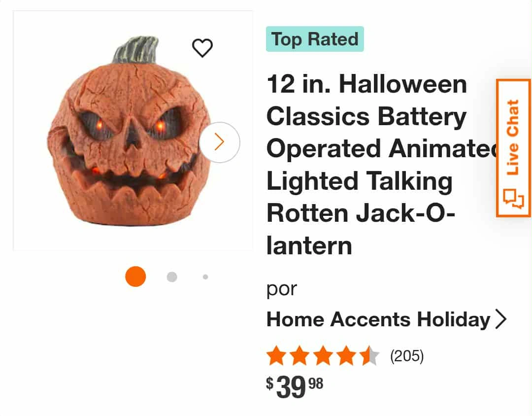Image resolution: width=532 pixels, height=416 pixels.
Task: Click the Live Chat speech bubbles icon
Action: (x=513, y=199)
